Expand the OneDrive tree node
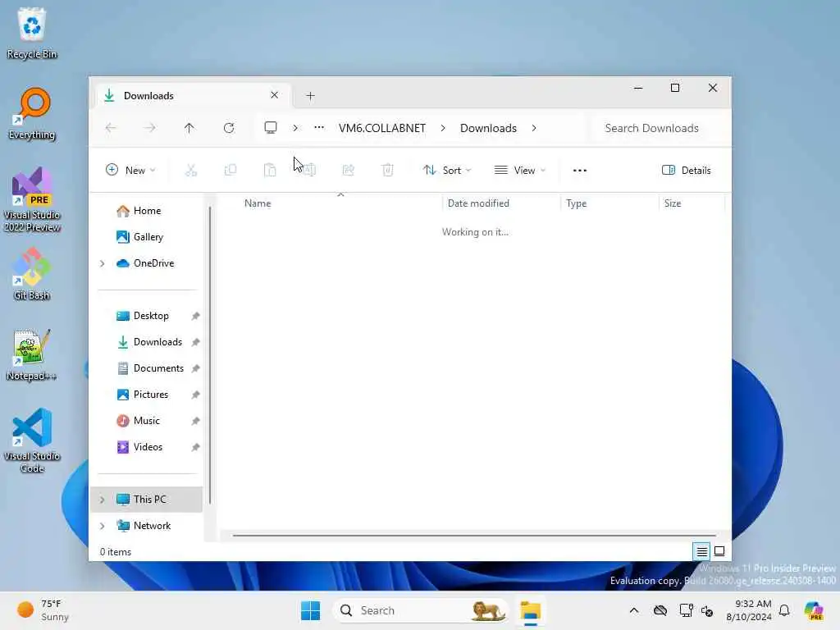Image resolution: width=840 pixels, height=630 pixels. pyautogui.click(x=102, y=263)
